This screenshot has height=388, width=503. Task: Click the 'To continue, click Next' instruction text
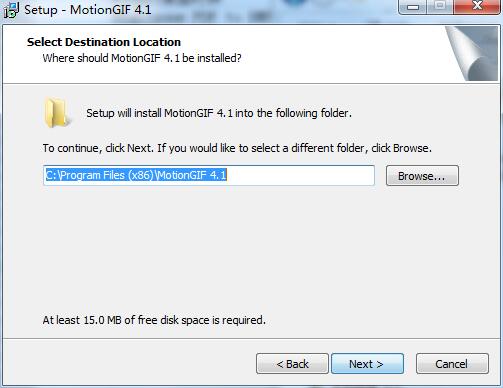(x=237, y=148)
